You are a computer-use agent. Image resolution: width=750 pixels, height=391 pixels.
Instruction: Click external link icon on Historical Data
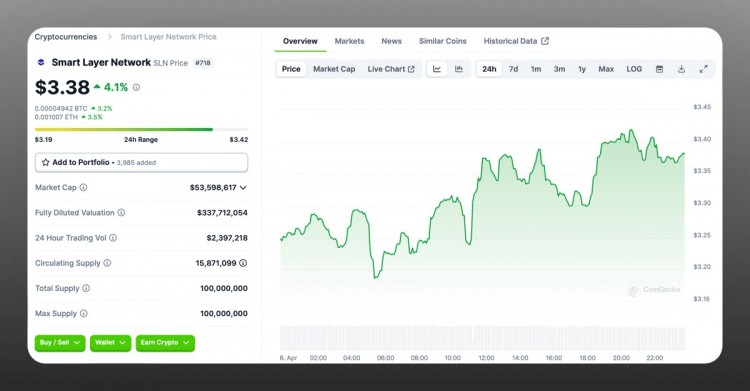tap(545, 41)
